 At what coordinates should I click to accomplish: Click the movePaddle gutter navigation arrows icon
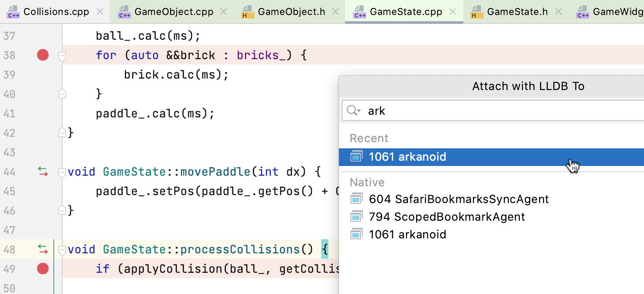pos(43,172)
